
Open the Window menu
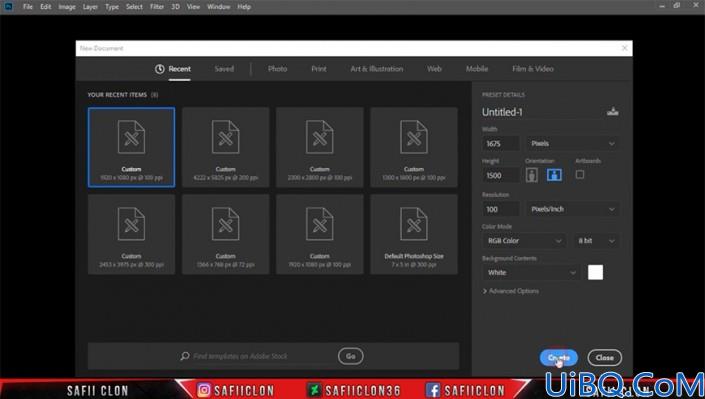pyautogui.click(x=219, y=7)
